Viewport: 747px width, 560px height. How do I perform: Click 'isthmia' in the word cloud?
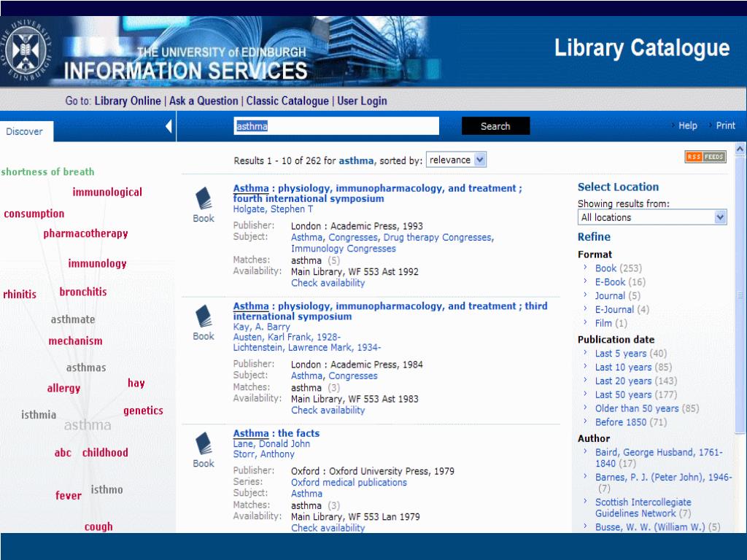(39, 415)
